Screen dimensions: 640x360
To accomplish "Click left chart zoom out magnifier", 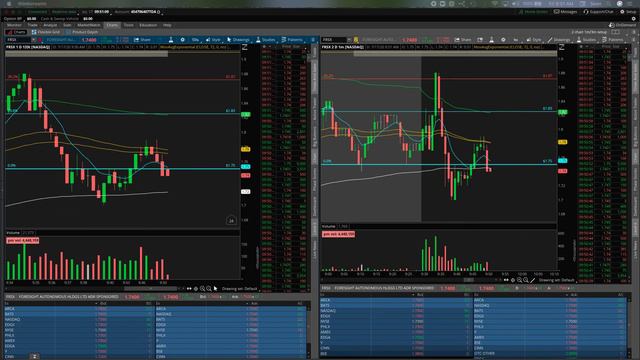I will point(209,289).
